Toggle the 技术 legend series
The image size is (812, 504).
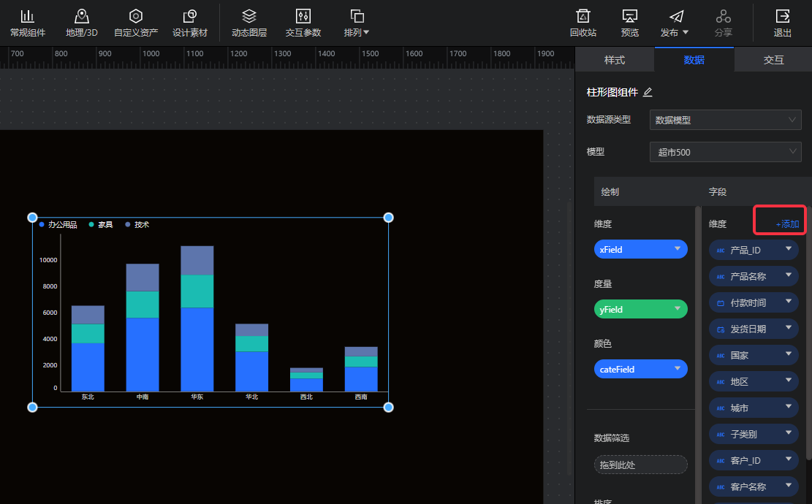click(137, 225)
